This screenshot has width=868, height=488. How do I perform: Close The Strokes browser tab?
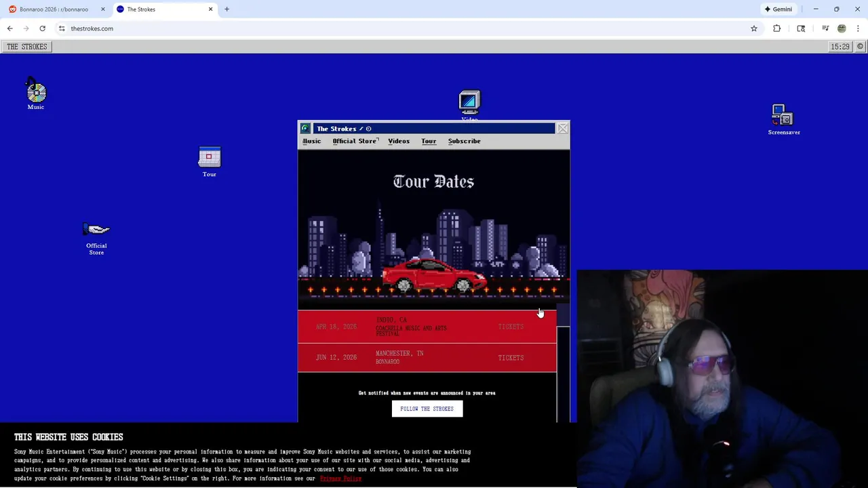click(210, 9)
